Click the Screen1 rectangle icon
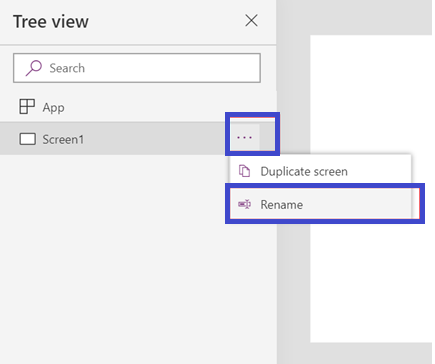The width and height of the screenshot is (435, 364). coord(27,139)
